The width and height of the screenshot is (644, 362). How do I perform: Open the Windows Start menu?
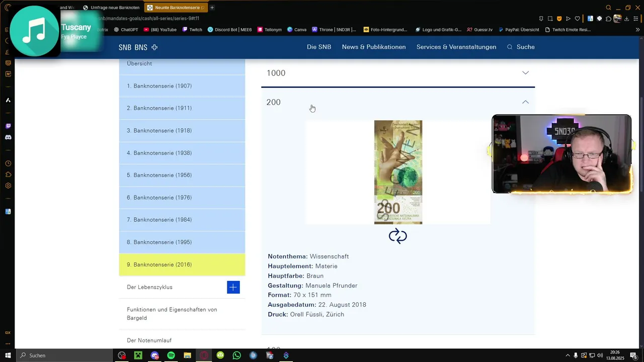pyautogui.click(x=8, y=355)
